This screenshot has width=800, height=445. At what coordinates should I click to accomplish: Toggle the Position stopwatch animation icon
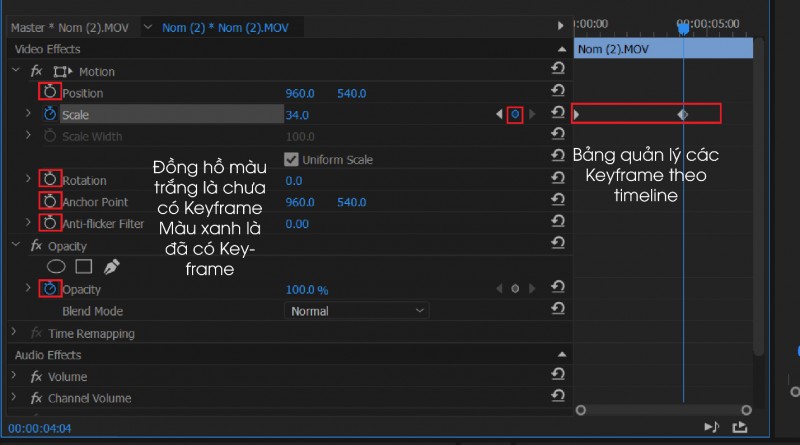coord(49,92)
